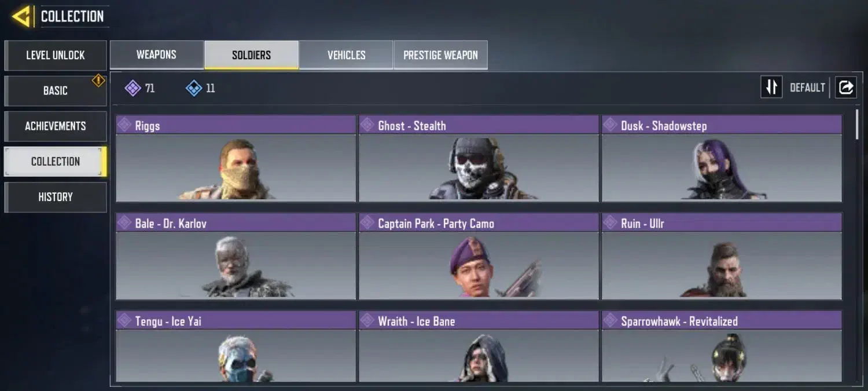Click the warning badge on the Basic tab

coord(98,81)
